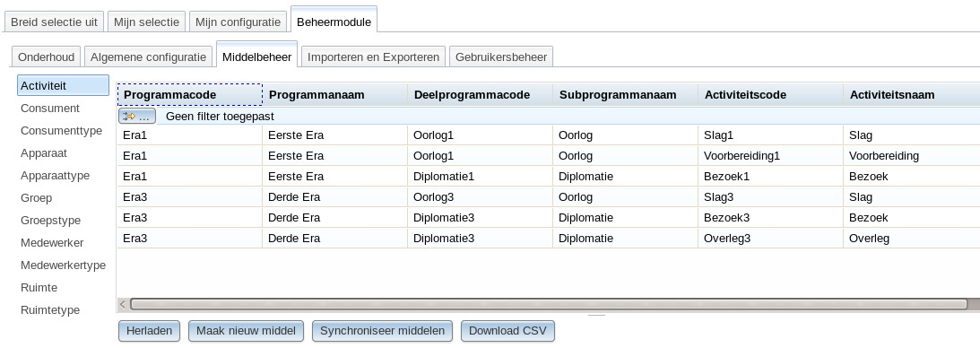
Task: Open the Mijn selectie tab
Action: (146, 22)
